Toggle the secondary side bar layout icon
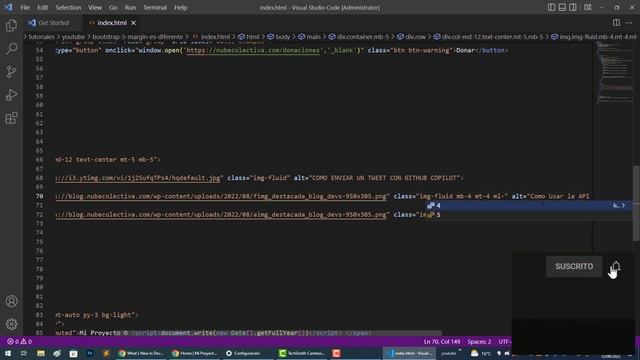Screen dimensions: 640x360 [573, 7]
